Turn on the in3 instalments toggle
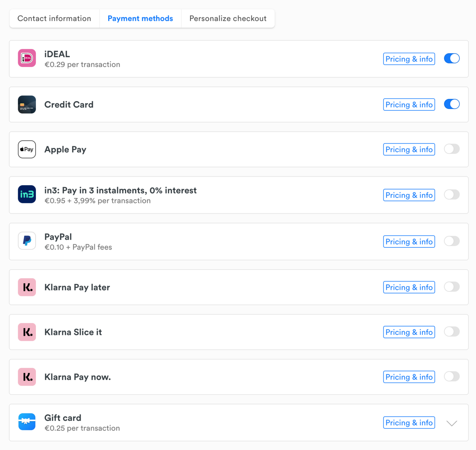This screenshot has width=476, height=450. (x=452, y=194)
